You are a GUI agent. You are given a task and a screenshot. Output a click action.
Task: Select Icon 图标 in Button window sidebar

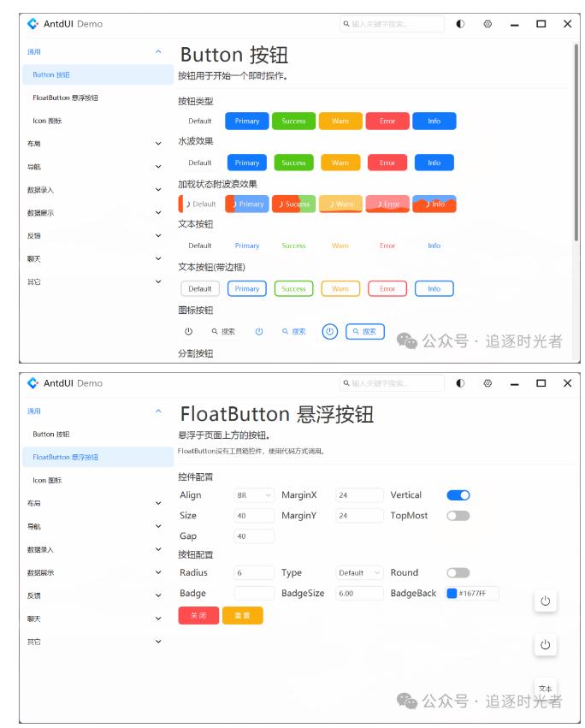(x=98, y=121)
